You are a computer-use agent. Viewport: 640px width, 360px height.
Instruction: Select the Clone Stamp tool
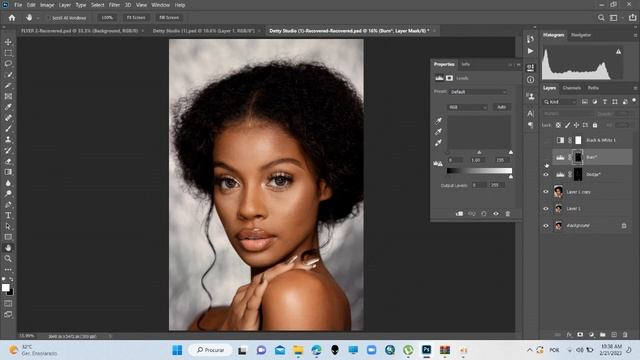click(x=8, y=140)
